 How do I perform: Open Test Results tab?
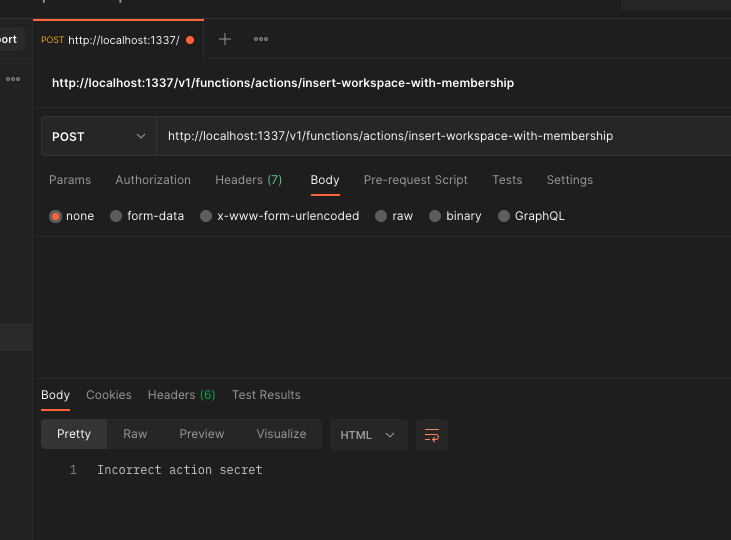coord(266,395)
